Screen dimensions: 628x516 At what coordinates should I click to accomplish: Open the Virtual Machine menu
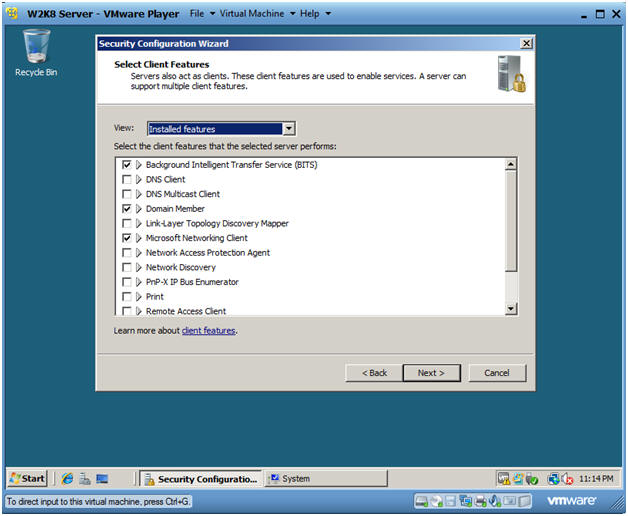coord(258,14)
